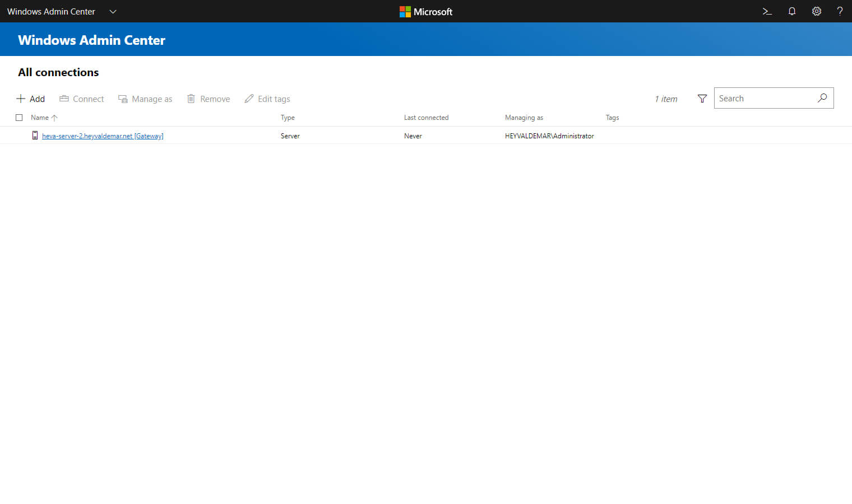Click the Windows Admin Center banner title
This screenshot has height=504, width=852.
click(91, 40)
